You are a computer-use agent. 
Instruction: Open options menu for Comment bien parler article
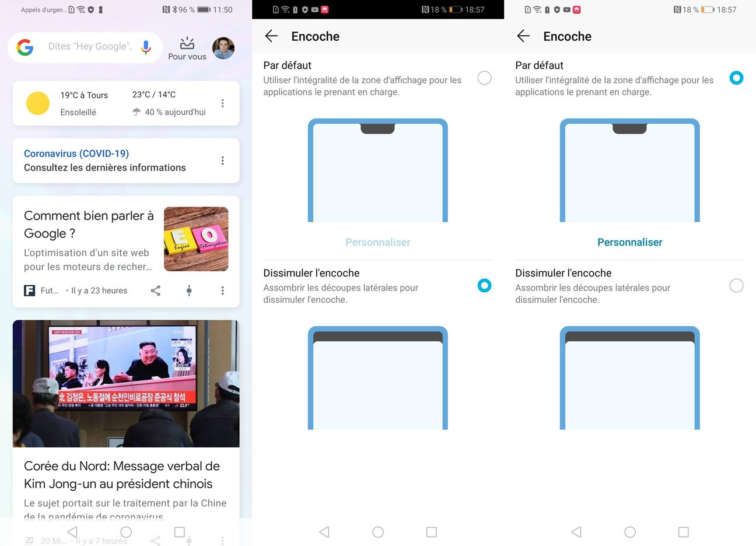point(223,290)
